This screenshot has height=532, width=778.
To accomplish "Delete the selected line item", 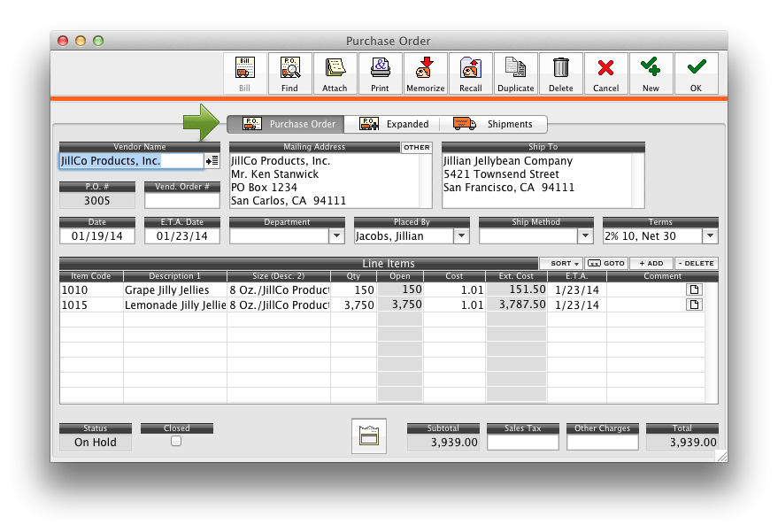I will tap(697, 263).
